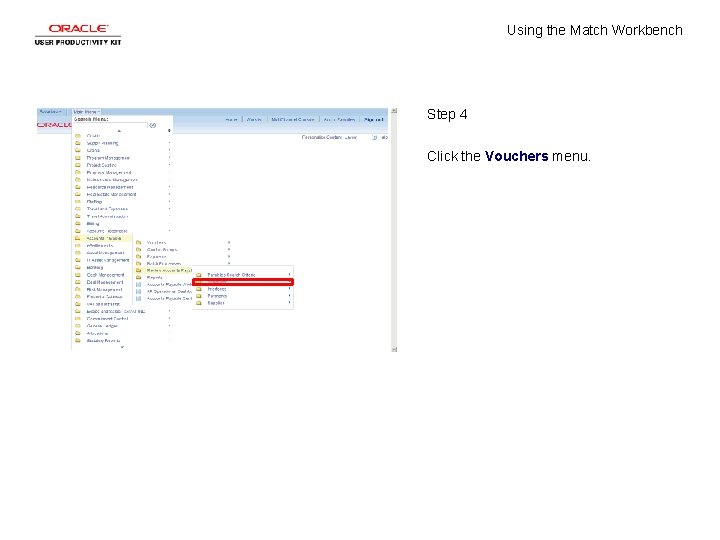Screen dimensions: 720x540
Task: Click the Accounts Payable WorkCenter page icon
Action: (x=139, y=285)
